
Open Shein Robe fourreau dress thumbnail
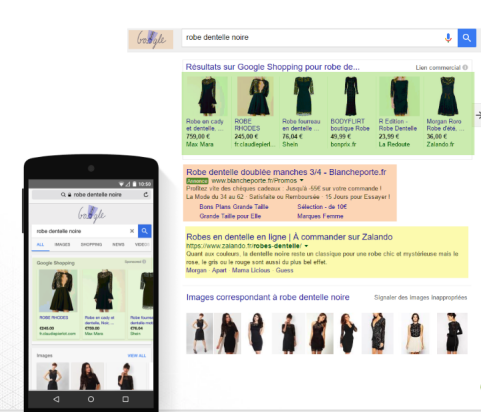pos(304,96)
